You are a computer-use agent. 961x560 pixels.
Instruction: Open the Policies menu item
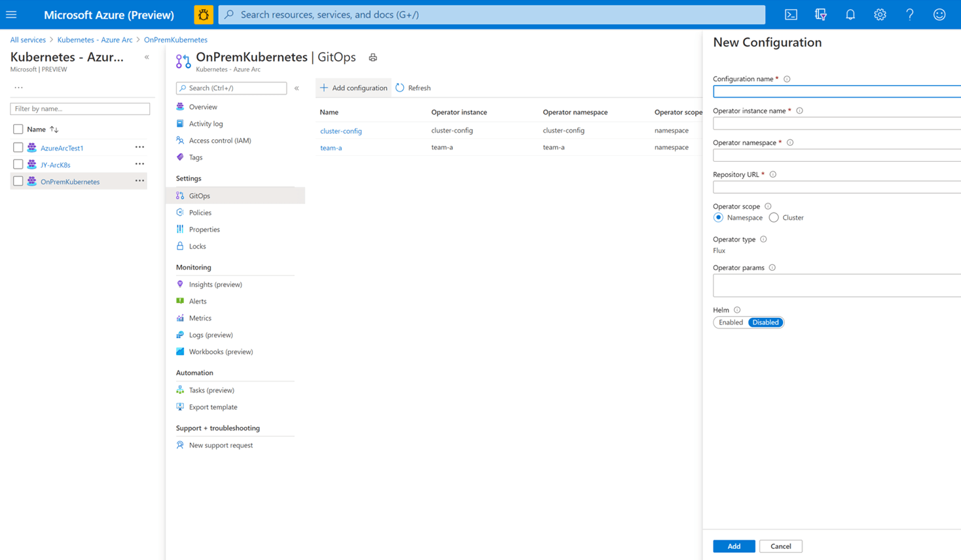[x=200, y=213]
